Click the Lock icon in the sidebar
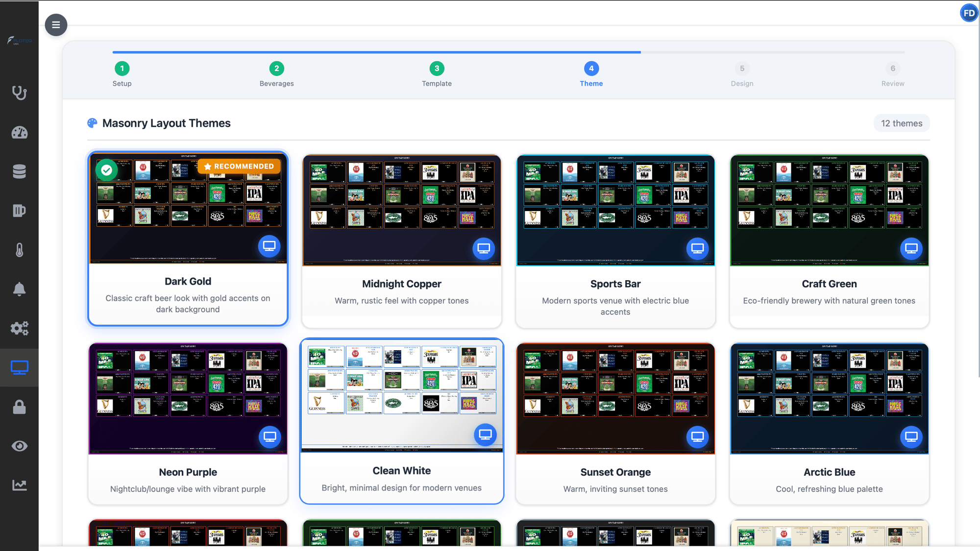Screen dimensions: 980x551 pyautogui.click(x=19, y=407)
